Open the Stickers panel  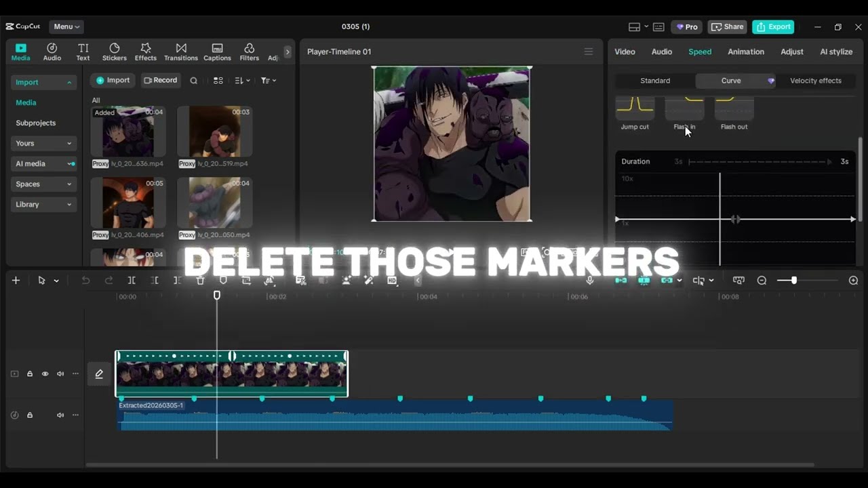pos(115,52)
